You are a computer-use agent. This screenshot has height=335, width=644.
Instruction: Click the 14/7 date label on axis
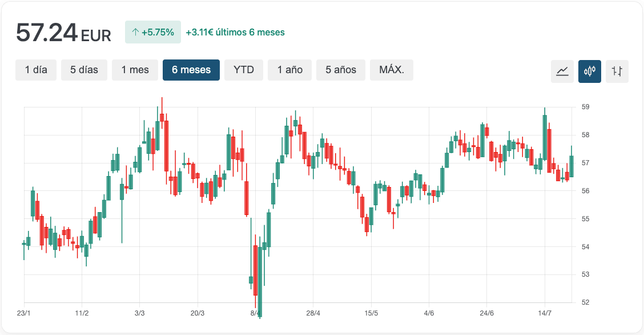tap(545, 313)
